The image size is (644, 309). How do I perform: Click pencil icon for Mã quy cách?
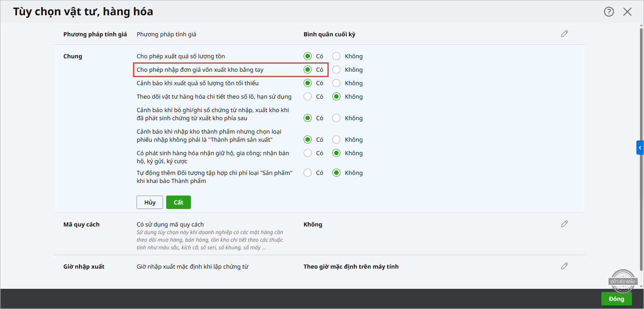pos(565,224)
